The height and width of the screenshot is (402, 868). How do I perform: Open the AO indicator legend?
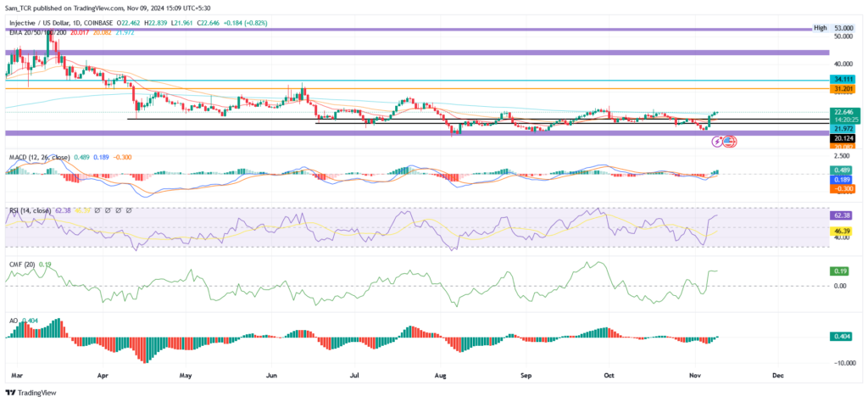coord(13,320)
